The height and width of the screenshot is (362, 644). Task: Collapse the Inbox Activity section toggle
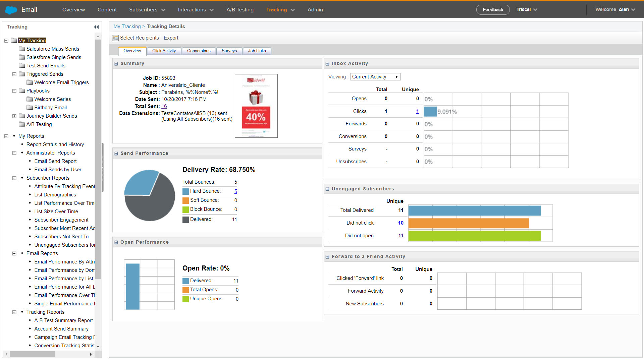(327, 64)
